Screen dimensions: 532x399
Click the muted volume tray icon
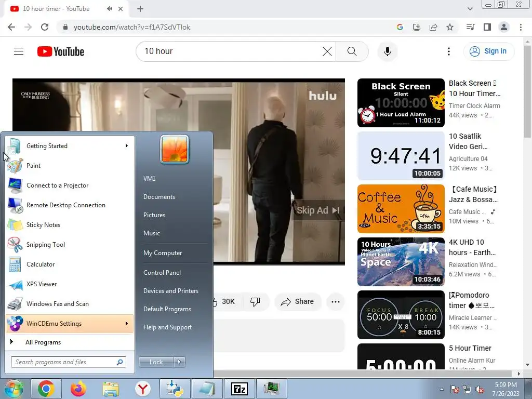click(480, 390)
